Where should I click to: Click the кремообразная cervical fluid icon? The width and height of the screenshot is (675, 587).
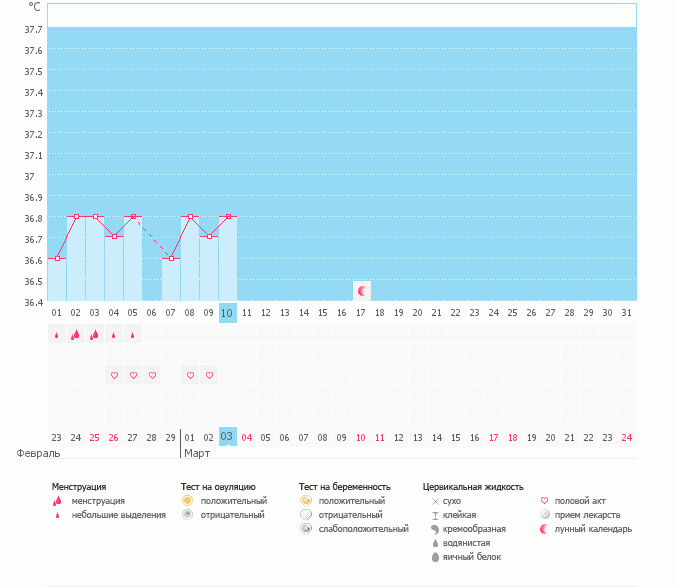(x=434, y=528)
